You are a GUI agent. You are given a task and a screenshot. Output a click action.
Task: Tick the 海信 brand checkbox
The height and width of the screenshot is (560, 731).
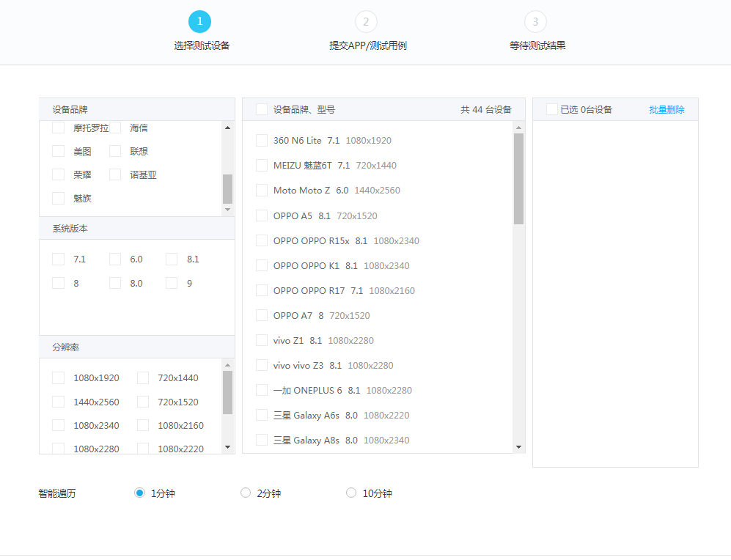click(115, 128)
